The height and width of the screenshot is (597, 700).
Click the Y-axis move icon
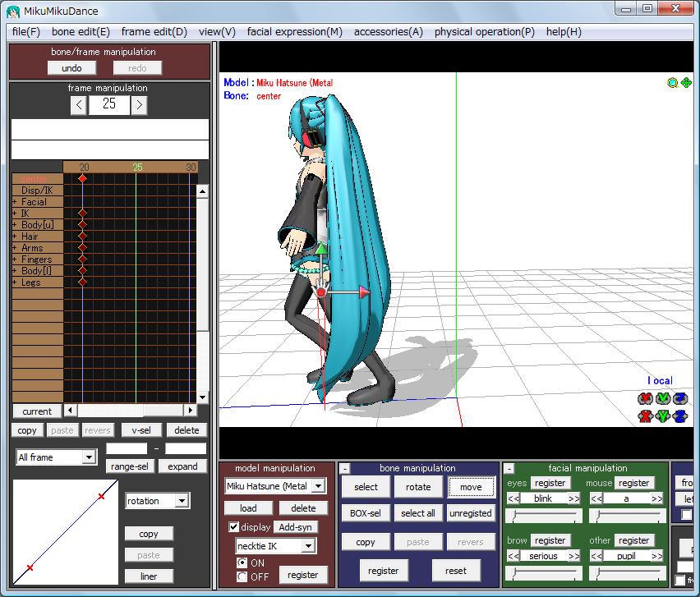663,416
